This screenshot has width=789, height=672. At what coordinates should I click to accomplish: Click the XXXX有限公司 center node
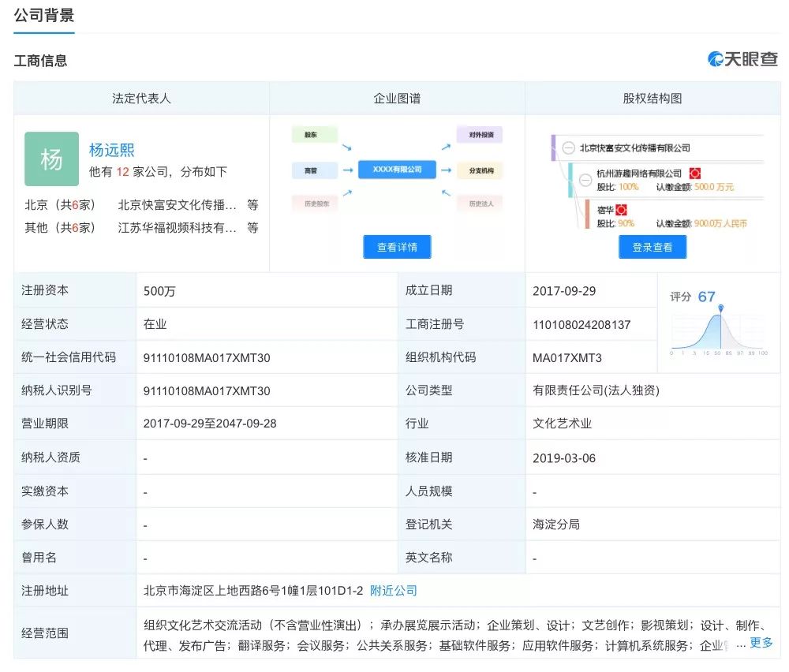(397, 170)
